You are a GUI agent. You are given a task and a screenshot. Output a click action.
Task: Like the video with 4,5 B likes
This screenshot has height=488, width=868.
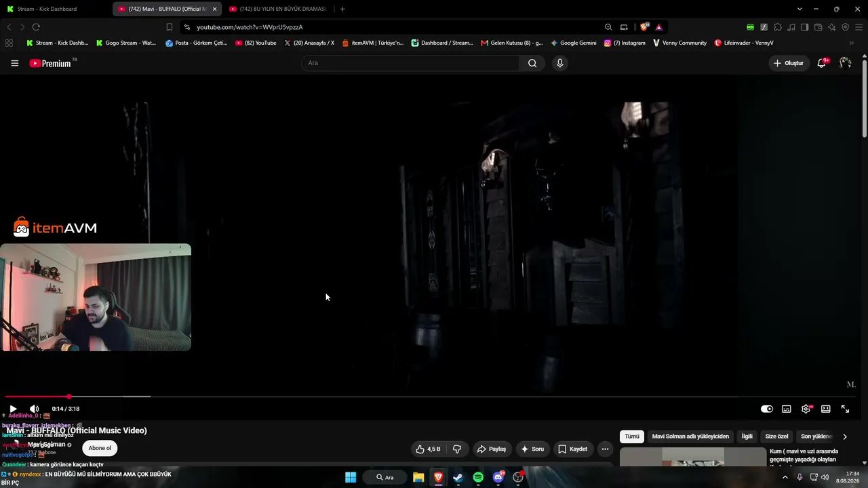429,449
